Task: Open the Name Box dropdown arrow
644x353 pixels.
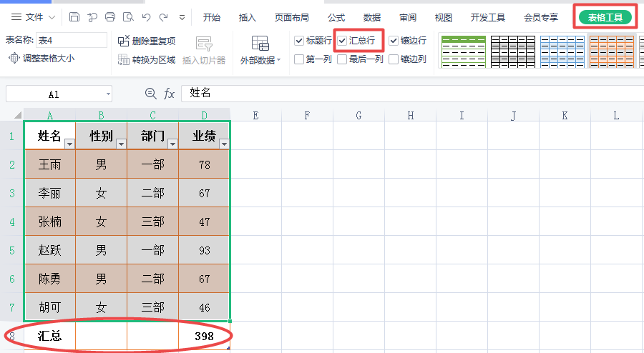Action: [108, 94]
